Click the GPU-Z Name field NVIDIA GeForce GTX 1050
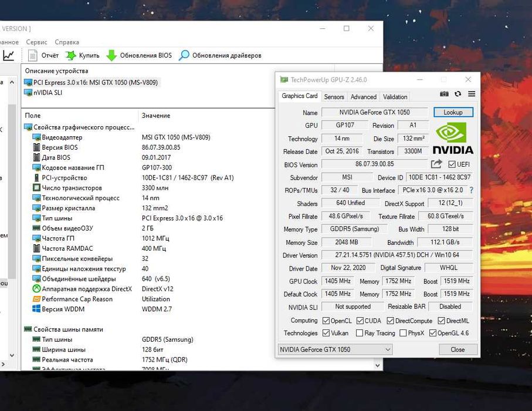Screen dimensions: 532x411 (x=375, y=112)
